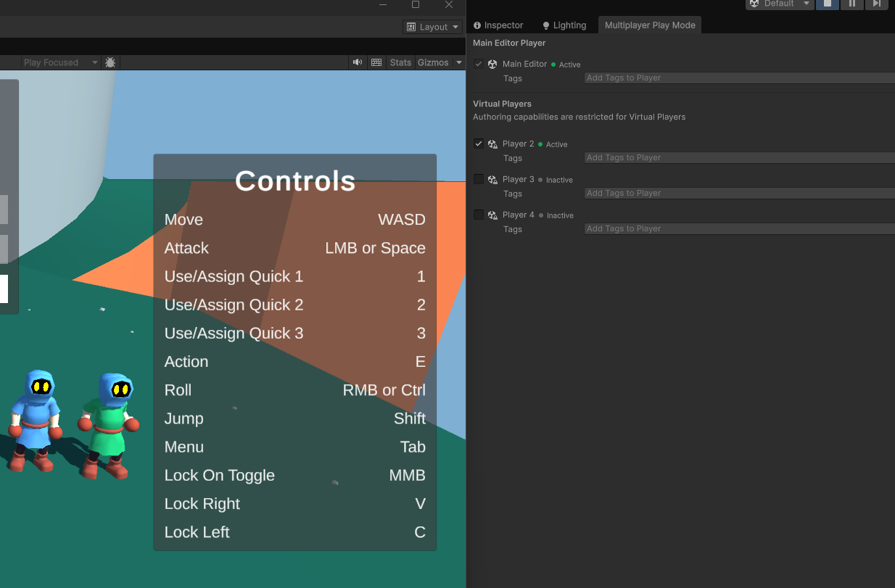Screen dimensions: 895x588
Task: Click the Action control label
Action: (186, 362)
